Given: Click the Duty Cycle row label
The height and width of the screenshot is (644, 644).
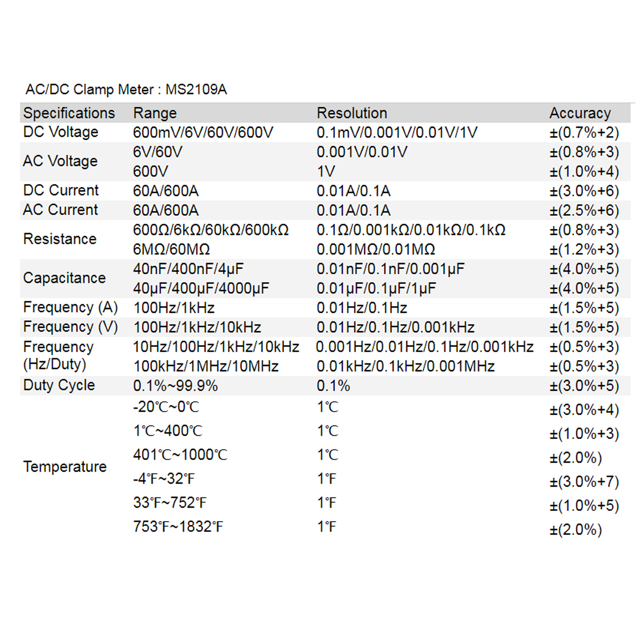Looking at the screenshot, I should [59, 385].
